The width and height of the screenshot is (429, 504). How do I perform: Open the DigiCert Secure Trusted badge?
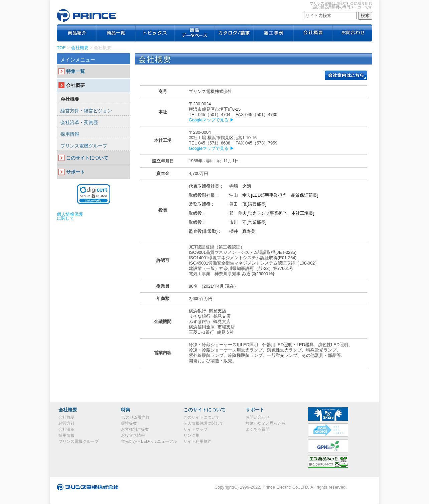[x=94, y=194]
